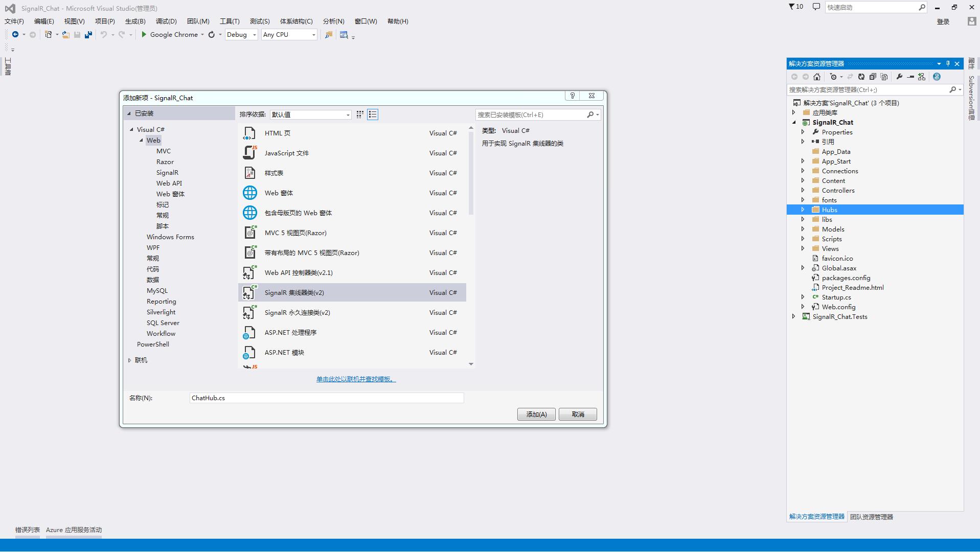The width and height of the screenshot is (980, 552).
Task: Select the SignalR category in tree
Action: (167, 173)
